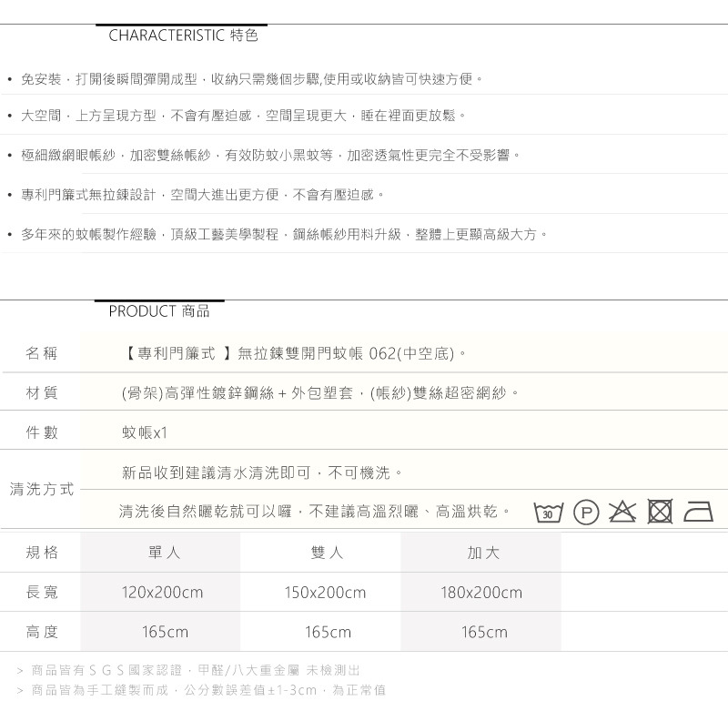Click the 150x200cm dimension cell
Image resolution: width=728 pixels, height=711 pixels.
click(325, 593)
